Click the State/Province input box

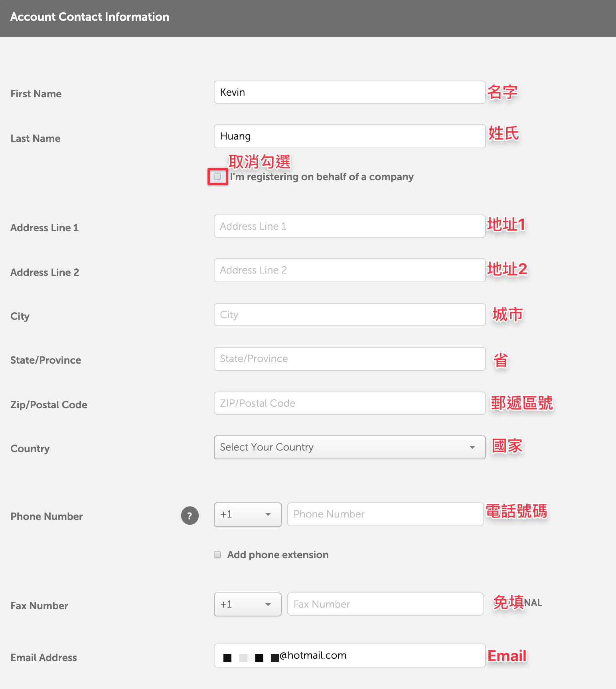tap(349, 359)
